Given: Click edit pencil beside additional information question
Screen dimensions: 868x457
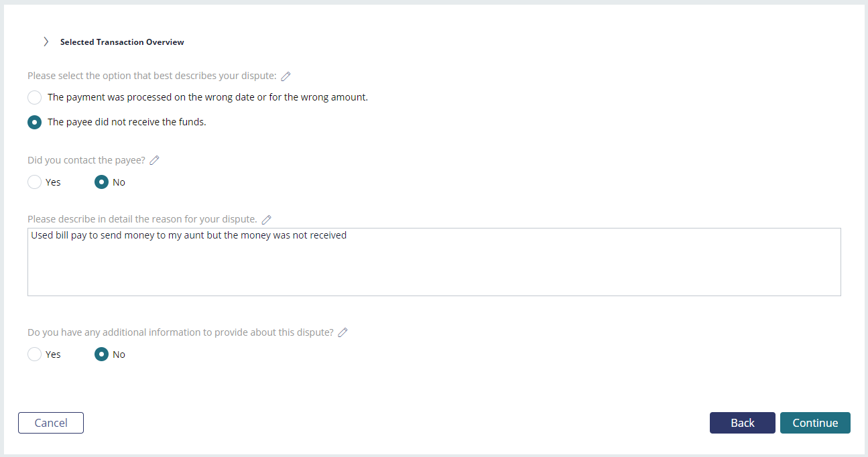Looking at the screenshot, I should 343,332.
